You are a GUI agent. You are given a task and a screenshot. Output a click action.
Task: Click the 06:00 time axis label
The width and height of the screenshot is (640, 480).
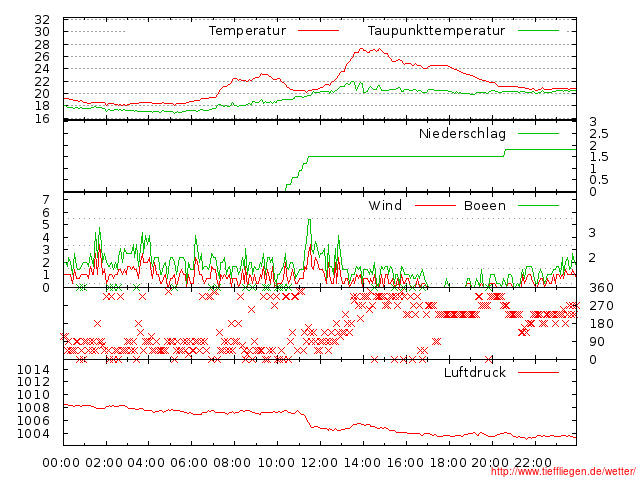[189, 463]
